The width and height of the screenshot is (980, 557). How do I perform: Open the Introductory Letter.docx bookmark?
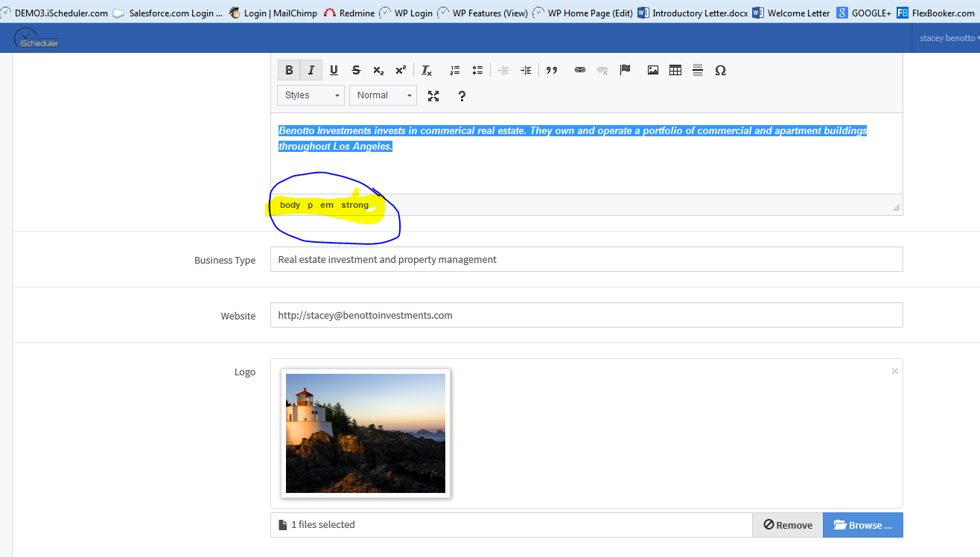(693, 13)
